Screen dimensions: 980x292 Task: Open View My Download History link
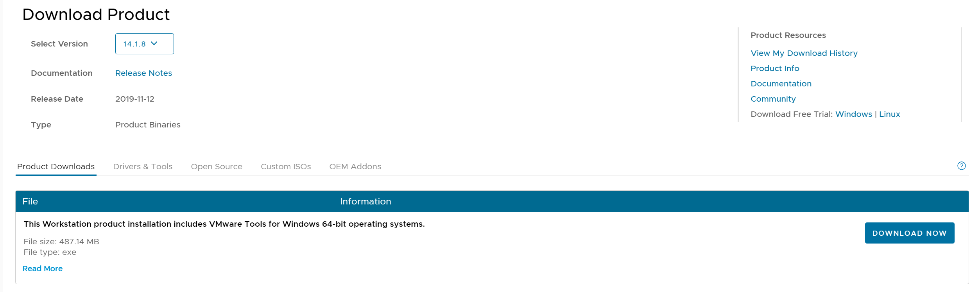click(804, 53)
